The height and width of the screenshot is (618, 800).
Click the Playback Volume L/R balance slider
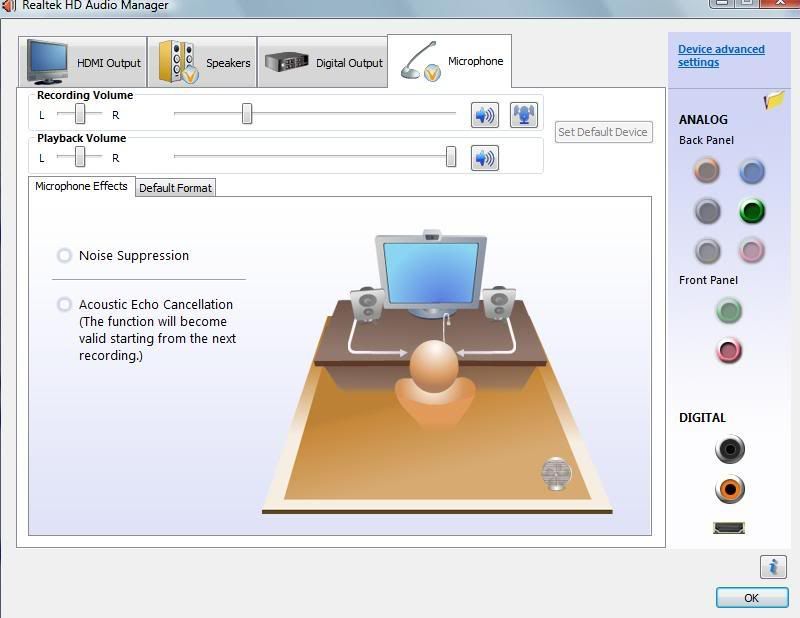[x=80, y=157]
